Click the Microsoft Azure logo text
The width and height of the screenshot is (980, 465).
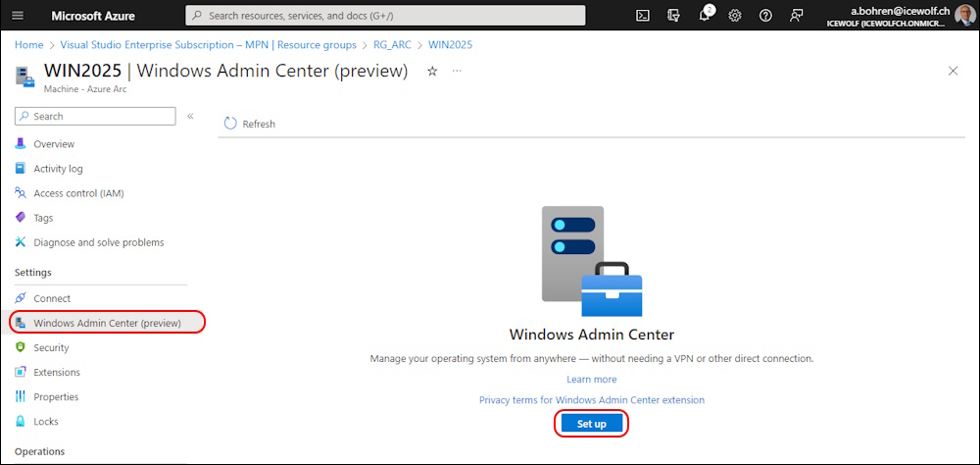pyautogui.click(x=92, y=16)
